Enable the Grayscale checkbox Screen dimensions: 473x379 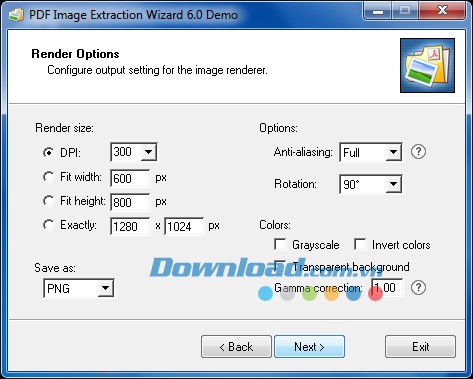pos(280,244)
